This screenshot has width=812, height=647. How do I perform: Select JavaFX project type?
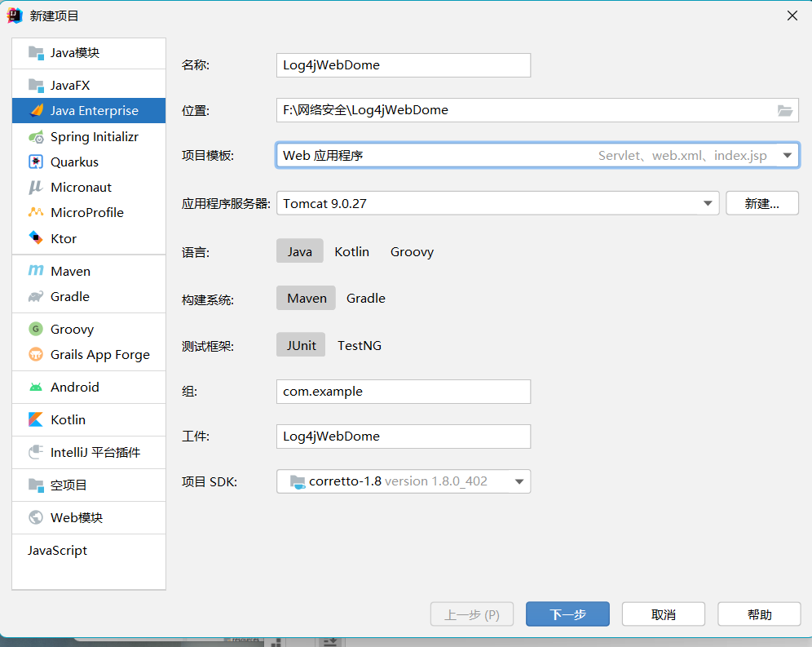click(89, 85)
